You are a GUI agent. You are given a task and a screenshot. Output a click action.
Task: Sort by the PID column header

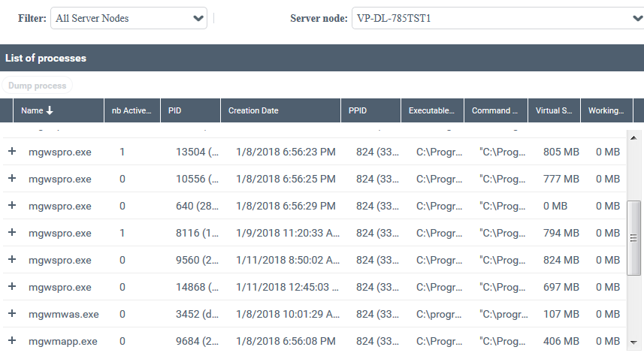175,110
